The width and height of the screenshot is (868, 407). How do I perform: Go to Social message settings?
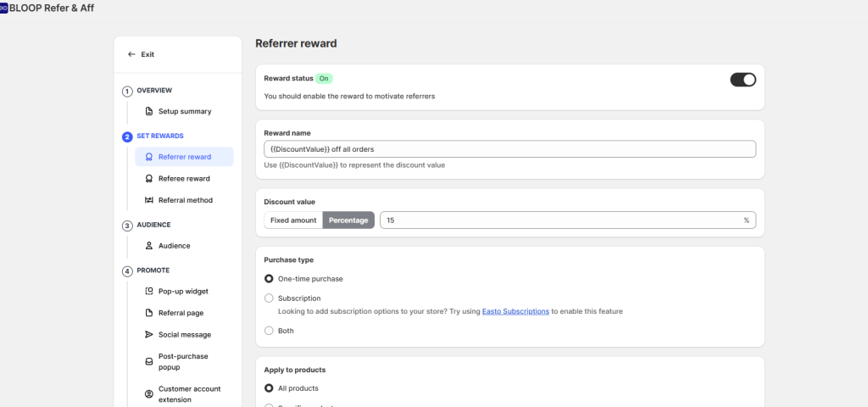click(184, 334)
